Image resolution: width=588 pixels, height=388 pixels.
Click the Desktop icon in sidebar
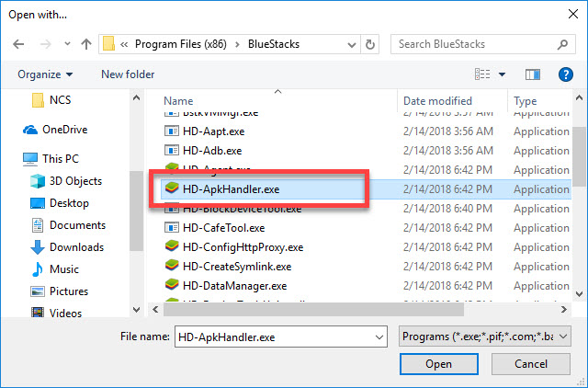[x=38, y=203]
